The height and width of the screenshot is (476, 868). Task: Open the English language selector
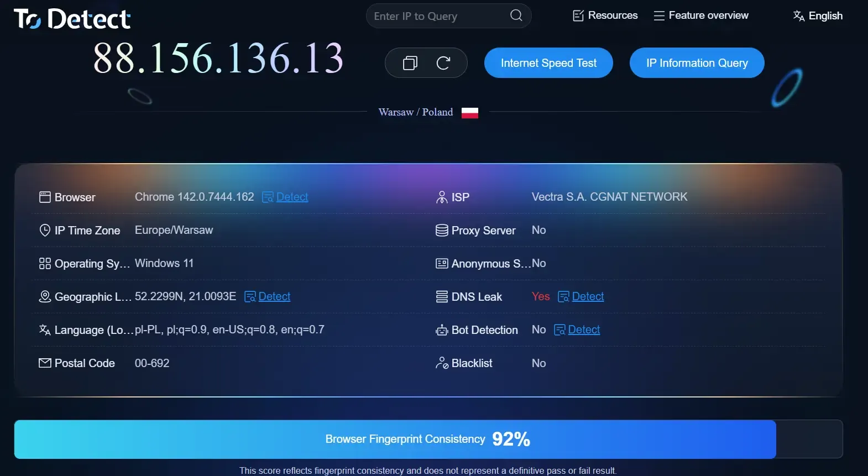[x=818, y=16]
